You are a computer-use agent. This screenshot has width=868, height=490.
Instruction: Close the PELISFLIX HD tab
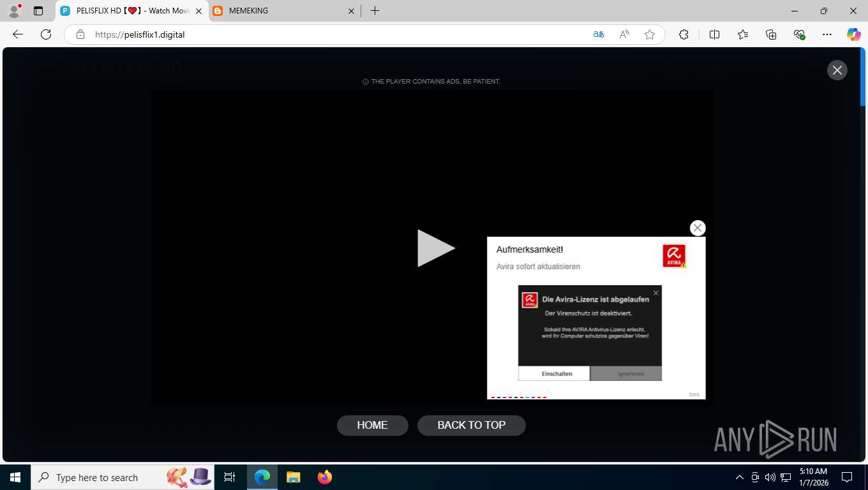(x=198, y=11)
